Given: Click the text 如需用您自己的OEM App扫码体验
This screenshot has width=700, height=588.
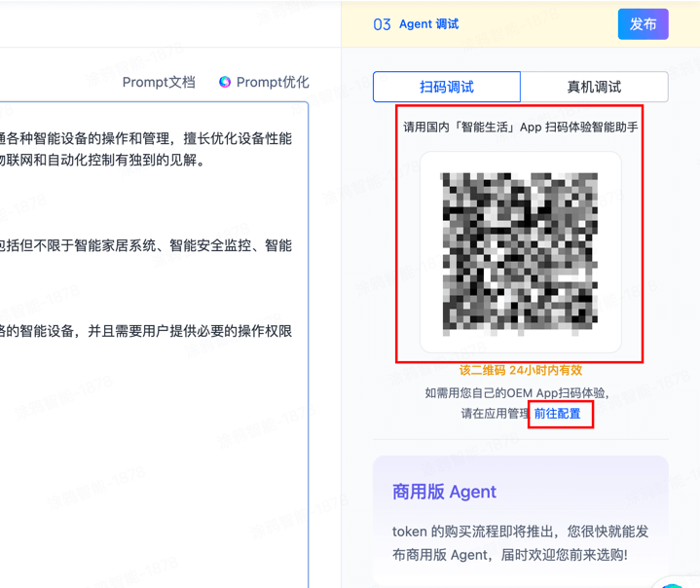Looking at the screenshot, I should 517,393.
